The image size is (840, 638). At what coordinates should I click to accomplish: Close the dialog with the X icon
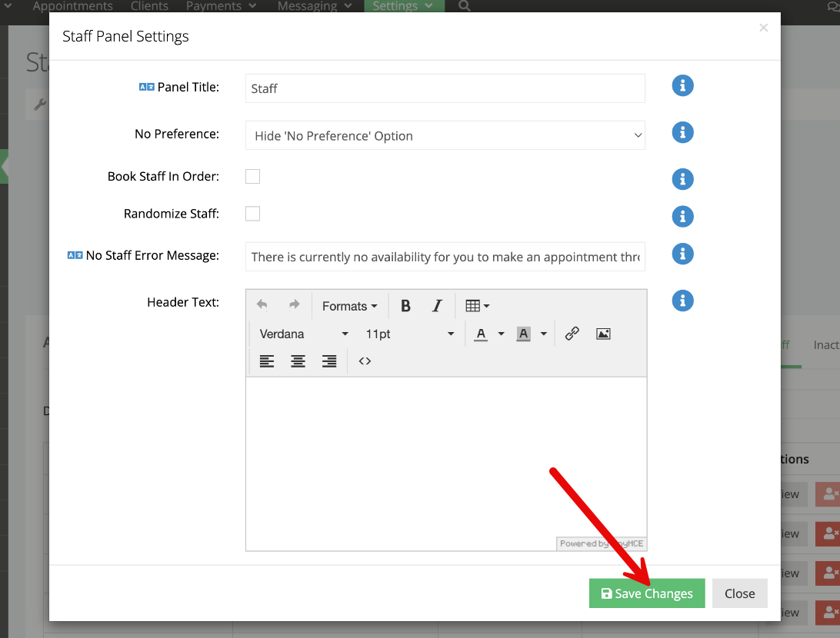coord(763,28)
